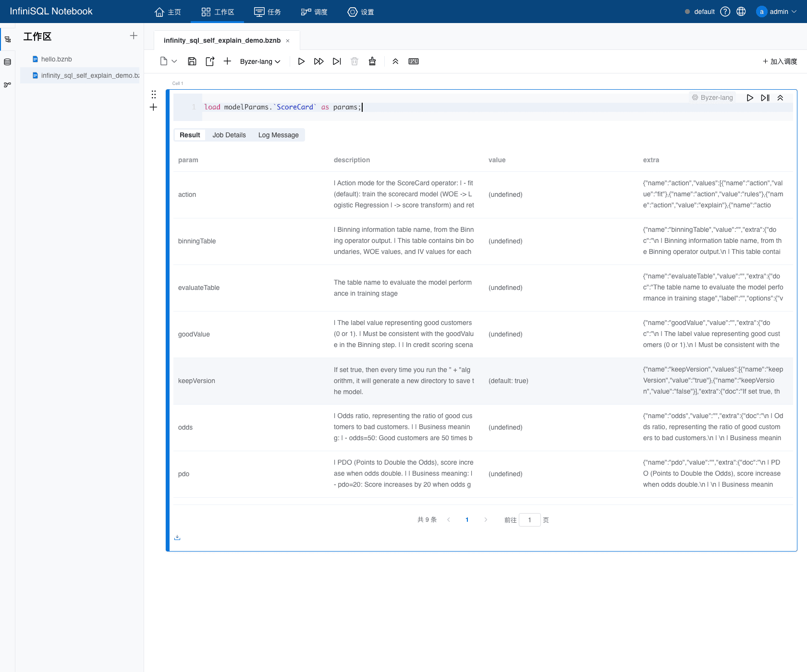The height and width of the screenshot is (672, 807).
Task: Open the new file dropdown in the toolbar
Action: point(168,61)
